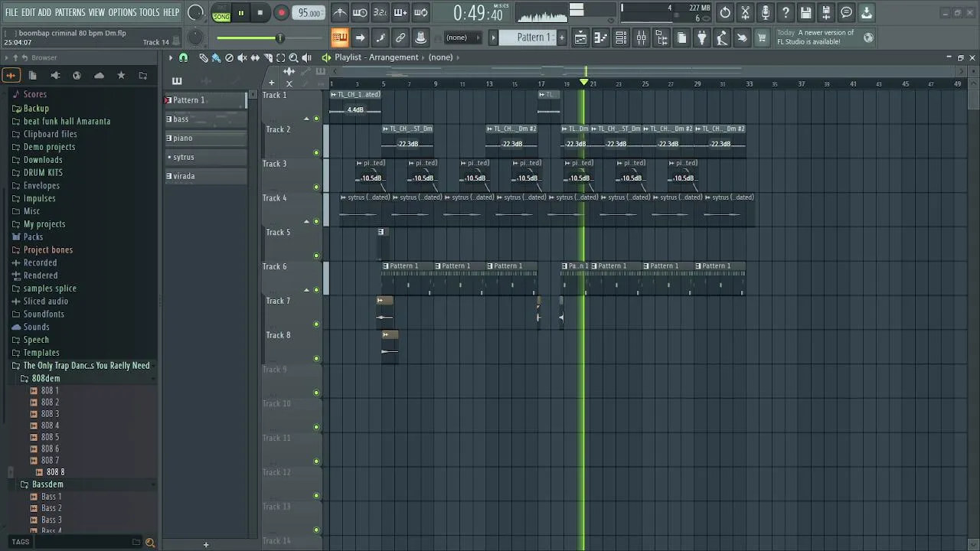This screenshot has width=980, height=551.
Task: Click the plus button beside Pattern 1
Action: 561,37
